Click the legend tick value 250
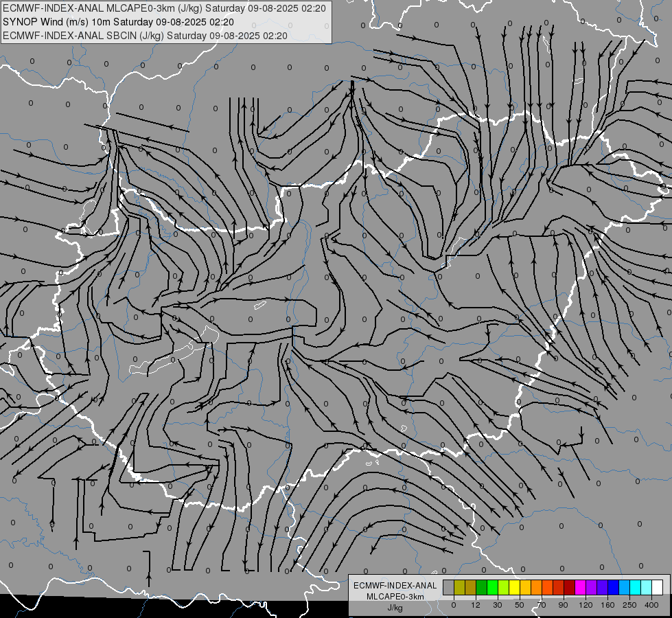This screenshot has width=672, height=618. point(629,605)
